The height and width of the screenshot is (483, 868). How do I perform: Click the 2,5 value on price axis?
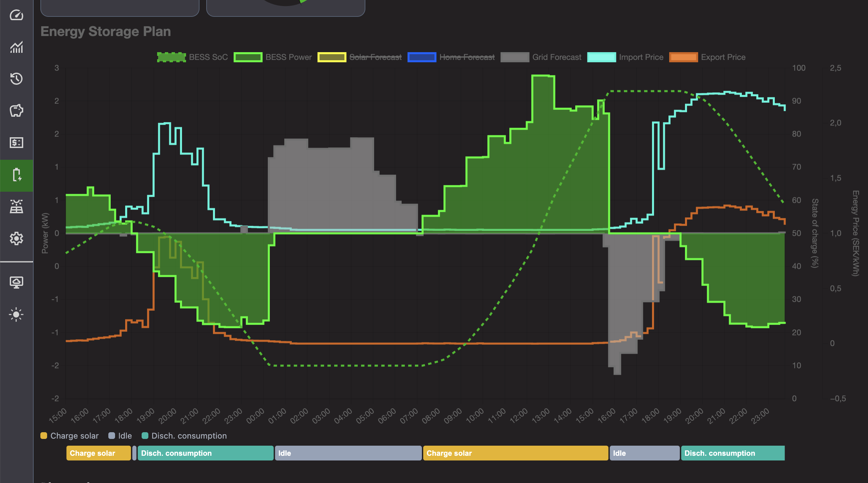836,68
